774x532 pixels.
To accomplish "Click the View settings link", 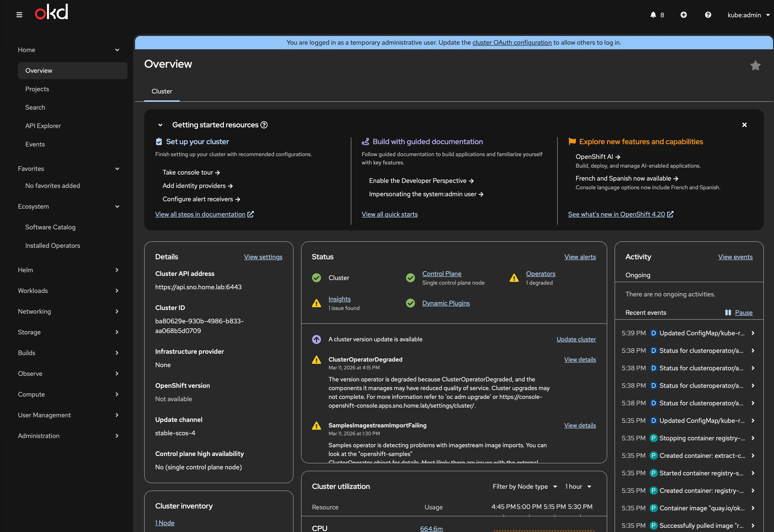I will point(263,257).
